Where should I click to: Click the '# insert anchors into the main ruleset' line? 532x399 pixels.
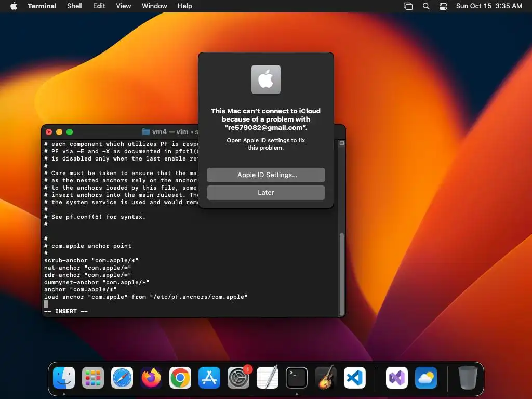[x=121, y=195]
